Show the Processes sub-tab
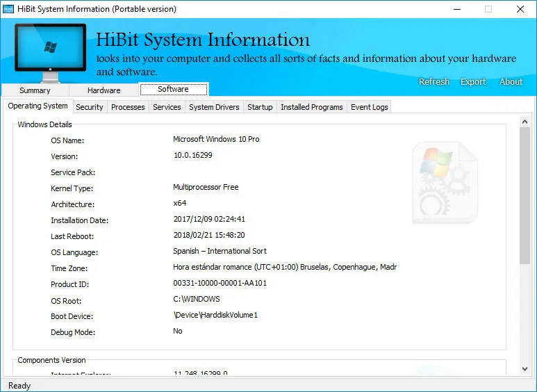This screenshot has height=392, width=537. point(128,107)
